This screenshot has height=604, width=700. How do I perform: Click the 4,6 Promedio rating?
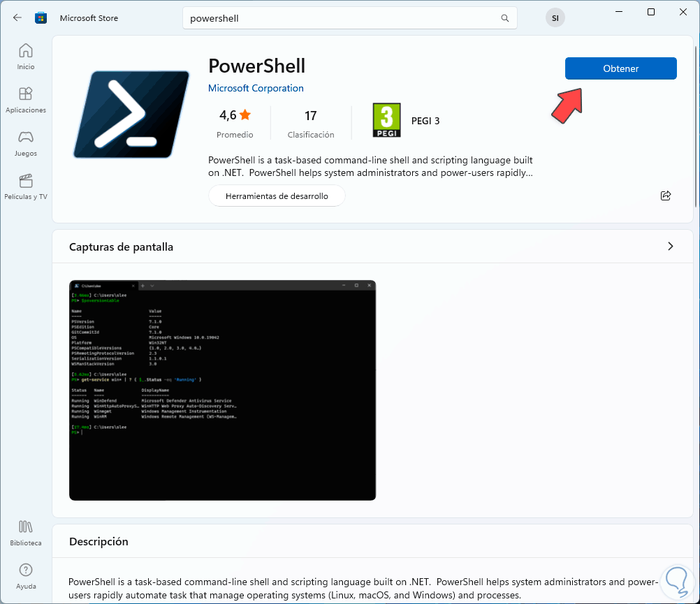pyautogui.click(x=235, y=123)
